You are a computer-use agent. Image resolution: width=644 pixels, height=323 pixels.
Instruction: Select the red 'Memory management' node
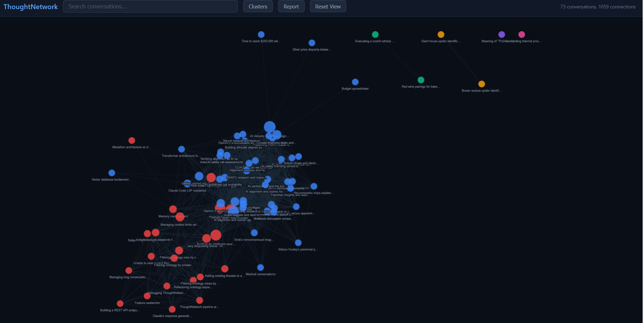coord(173,209)
